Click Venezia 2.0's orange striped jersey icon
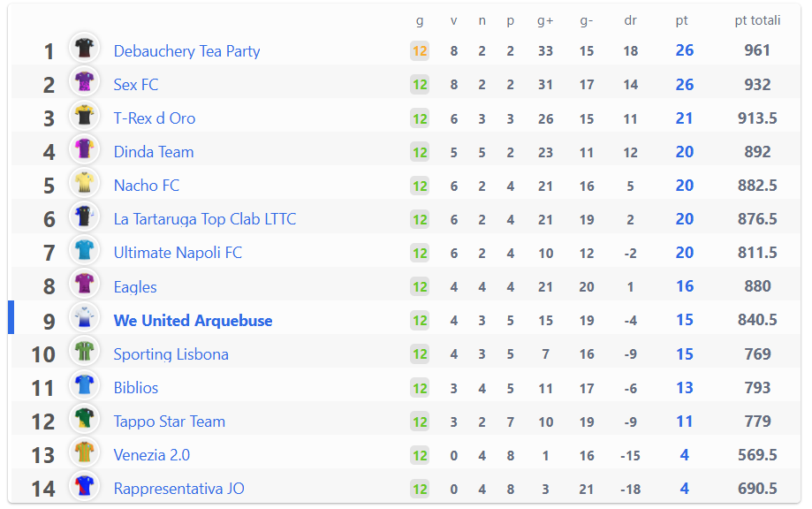The width and height of the screenshot is (812, 509). click(x=84, y=452)
